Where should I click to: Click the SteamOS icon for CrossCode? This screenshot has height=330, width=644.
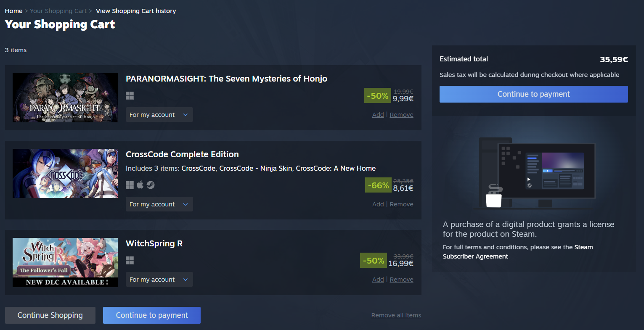click(151, 185)
